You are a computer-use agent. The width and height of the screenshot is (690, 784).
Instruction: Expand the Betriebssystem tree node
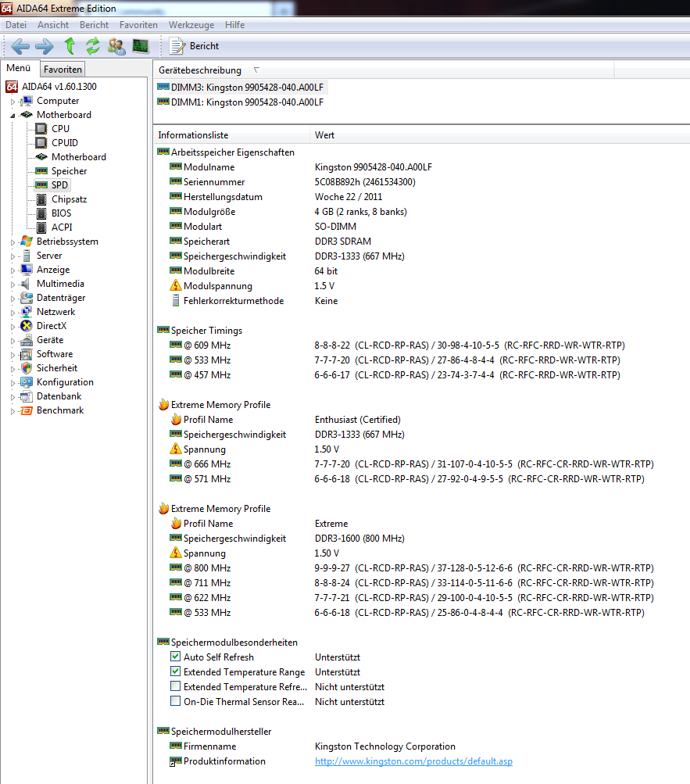click(13, 242)
